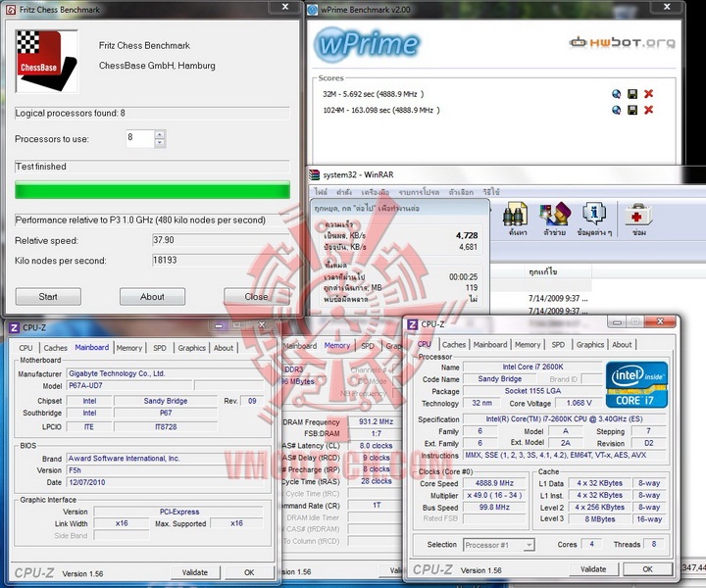
Task: Click the ChessBase logo image
Action: 46,61
